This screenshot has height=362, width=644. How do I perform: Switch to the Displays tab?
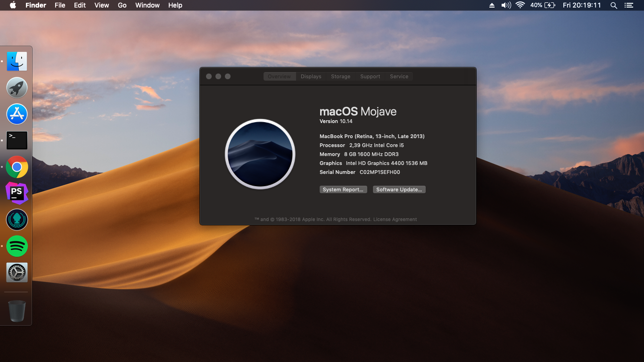tap(311, 76)
